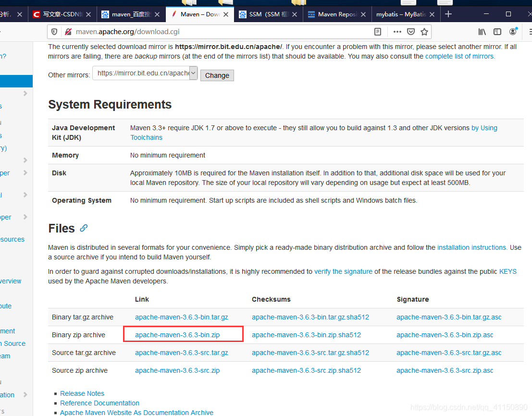Save page to Pocket icon
Screen dimensions: 532x416
tap(411, 32)
